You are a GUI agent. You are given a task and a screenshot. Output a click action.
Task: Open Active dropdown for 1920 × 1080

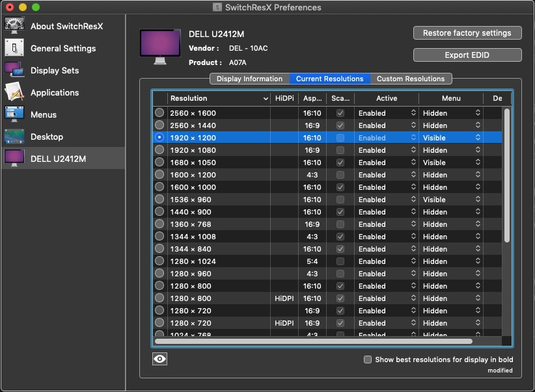coord(387,150)
